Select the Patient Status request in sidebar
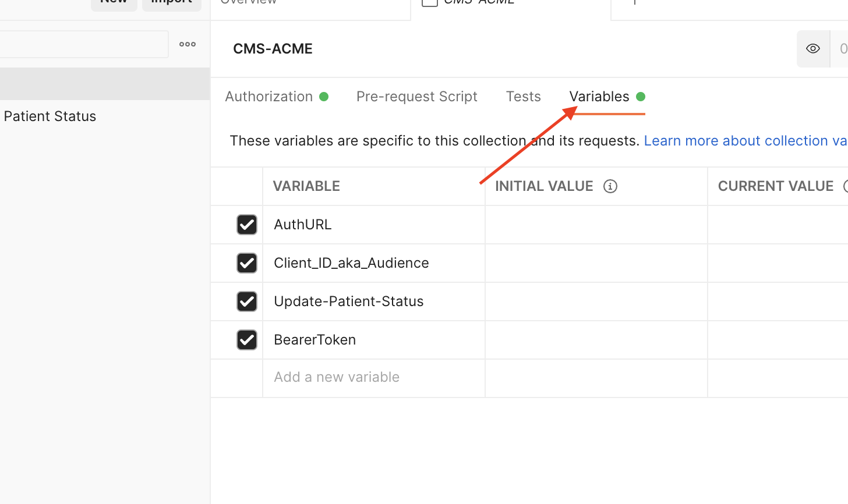 (x=50, y=116)
